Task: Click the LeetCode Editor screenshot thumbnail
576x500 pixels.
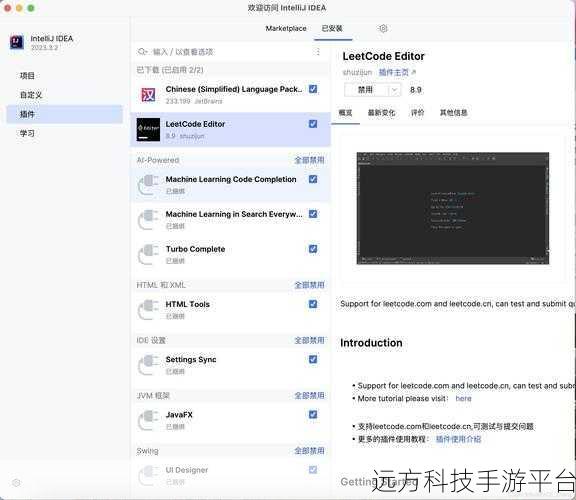Action: [453, 208]
